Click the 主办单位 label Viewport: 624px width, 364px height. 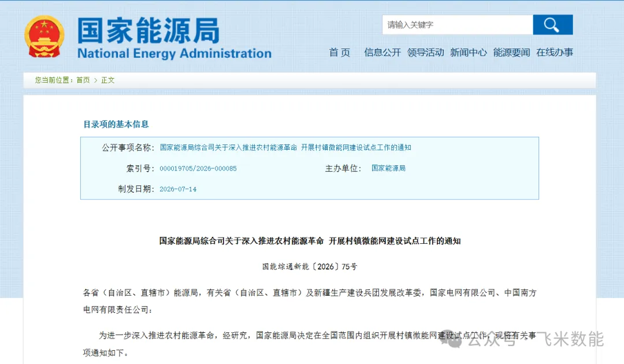(343, 169)
